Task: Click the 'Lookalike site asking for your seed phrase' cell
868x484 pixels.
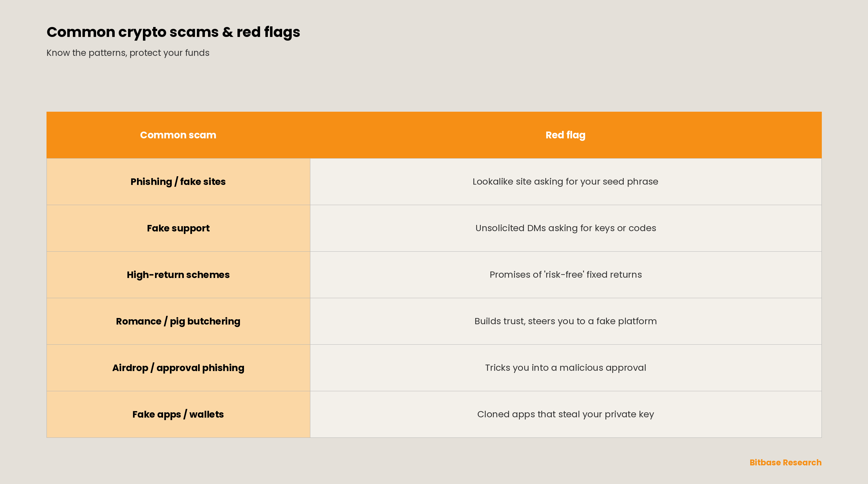Action: [566, 182]
